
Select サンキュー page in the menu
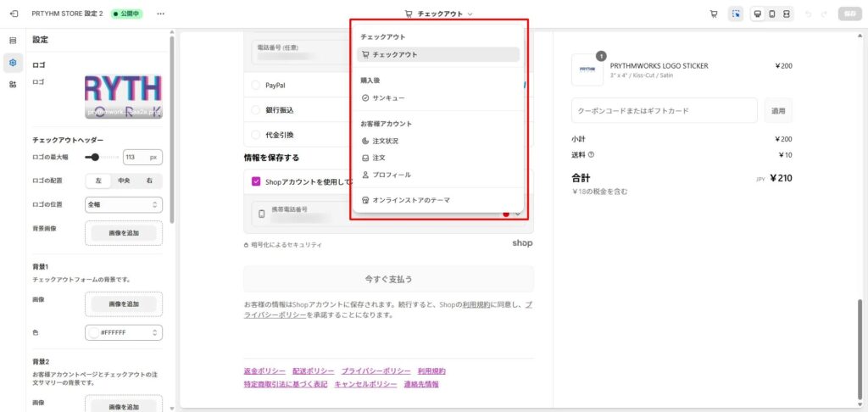tap(438, 98)
